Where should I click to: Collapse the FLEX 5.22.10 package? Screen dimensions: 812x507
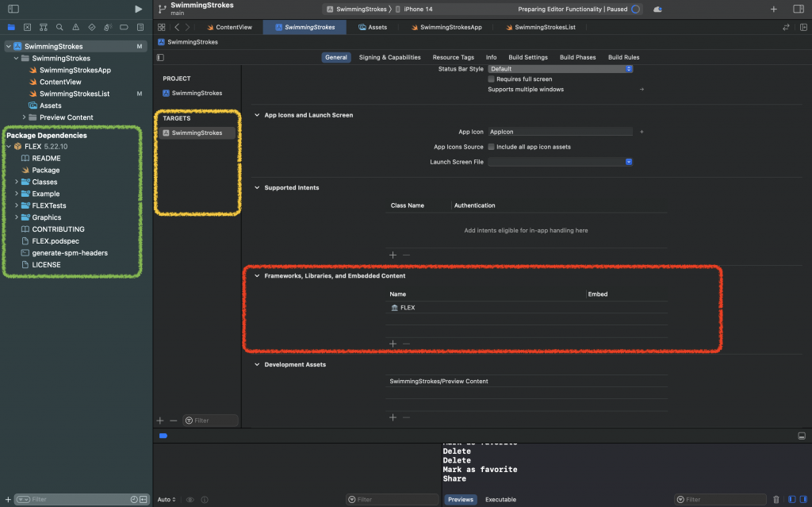[9, 147]
